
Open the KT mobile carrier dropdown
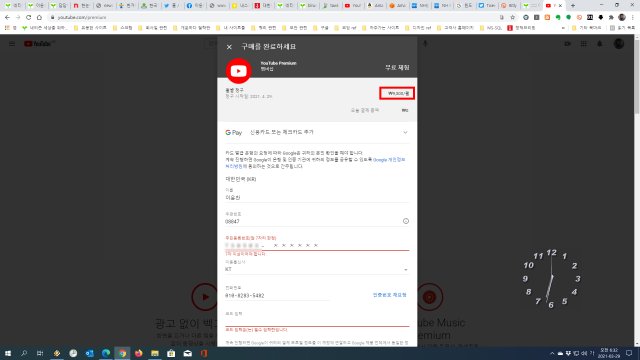click(x=317, y=269)
